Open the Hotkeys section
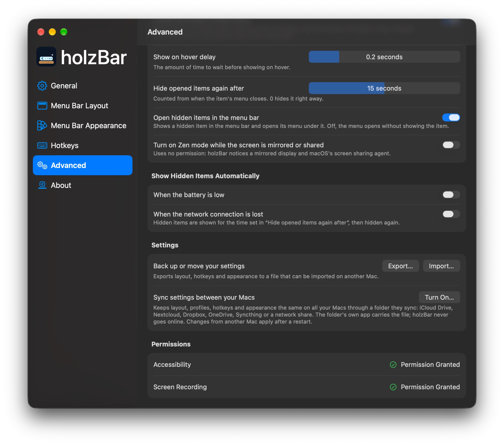Screen dimensions: 504x445 [83, 145]
